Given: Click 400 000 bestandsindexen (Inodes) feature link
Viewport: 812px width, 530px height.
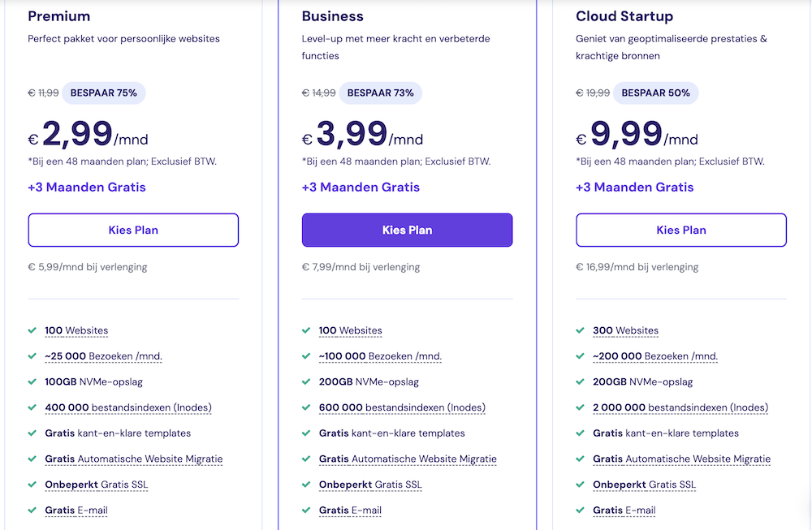Looking at the screenshot, I should 128,407.
